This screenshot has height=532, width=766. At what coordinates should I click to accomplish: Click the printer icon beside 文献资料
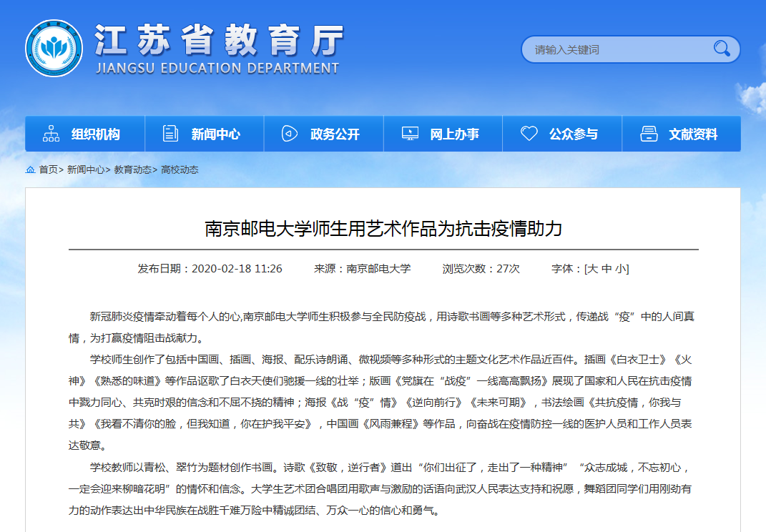[649, 134]
